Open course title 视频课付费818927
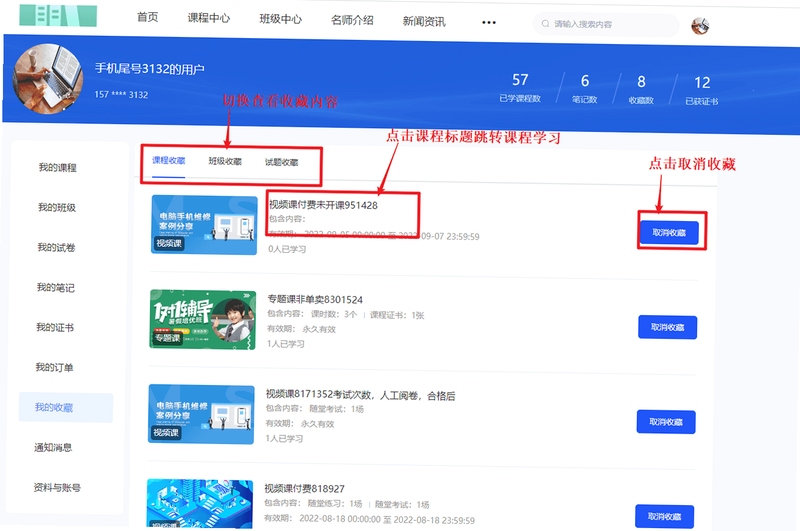This screenshot has height=531, width=800. click(305, 489)
